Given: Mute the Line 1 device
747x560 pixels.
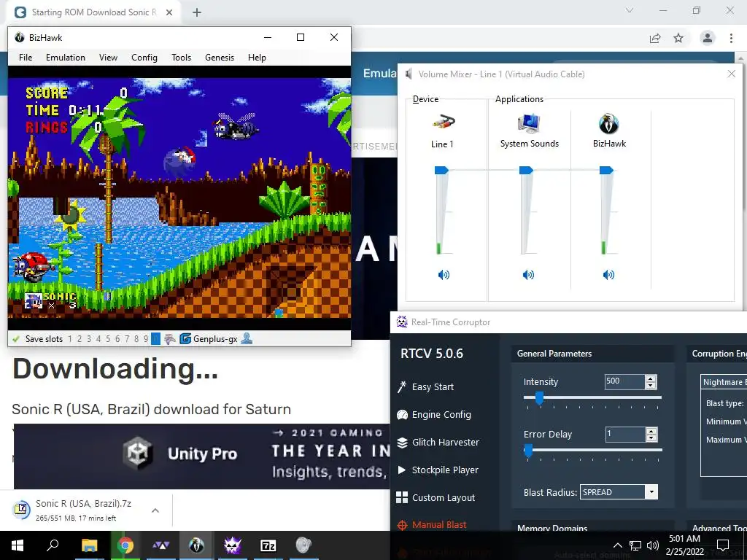Looking at the screenshot, I should tap(444, 275).
